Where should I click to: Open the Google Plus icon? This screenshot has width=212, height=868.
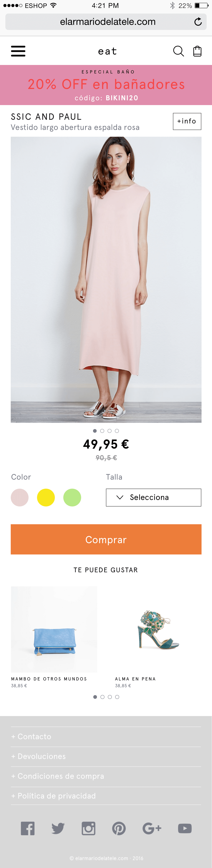(152, 828)
